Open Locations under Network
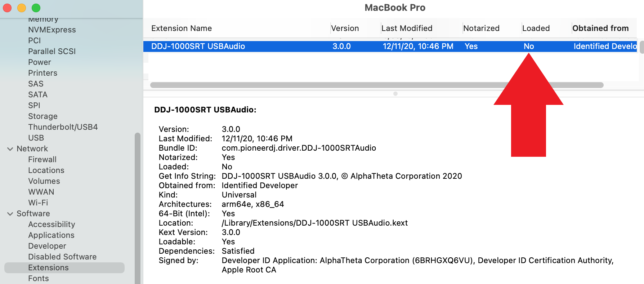 point(46,170)
